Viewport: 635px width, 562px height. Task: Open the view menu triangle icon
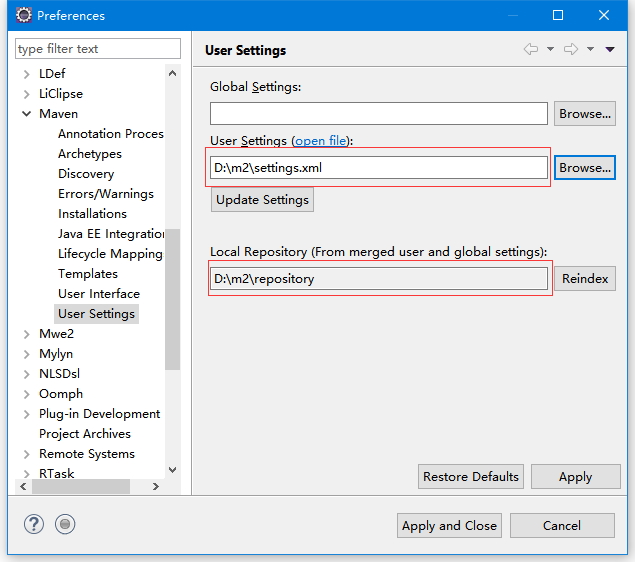pyautogui.click(x=610, y=49)
